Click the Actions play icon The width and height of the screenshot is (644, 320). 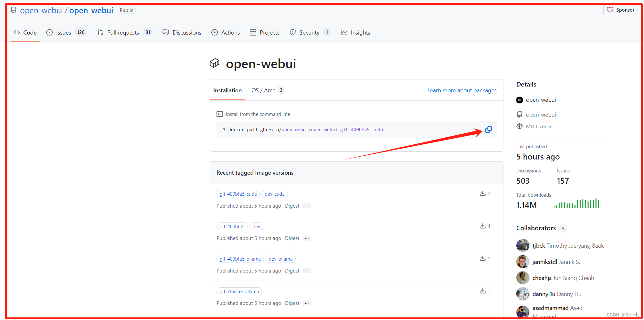coord(215,32)
